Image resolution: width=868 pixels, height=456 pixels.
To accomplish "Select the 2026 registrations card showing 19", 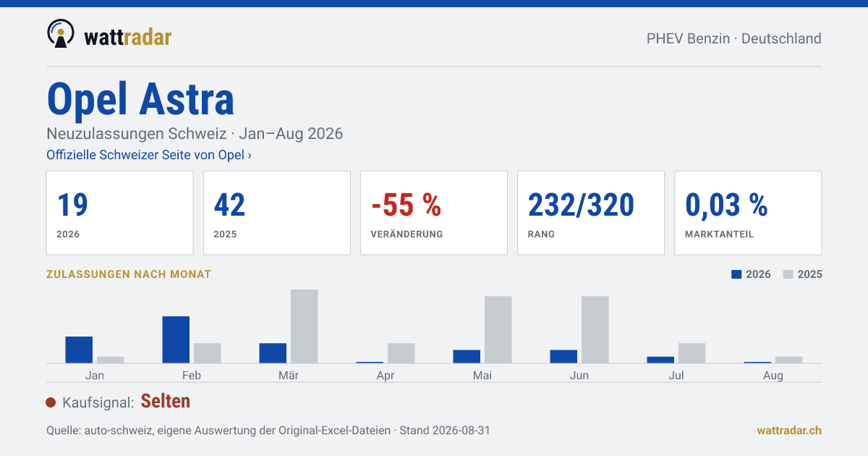I will (120, 213).
